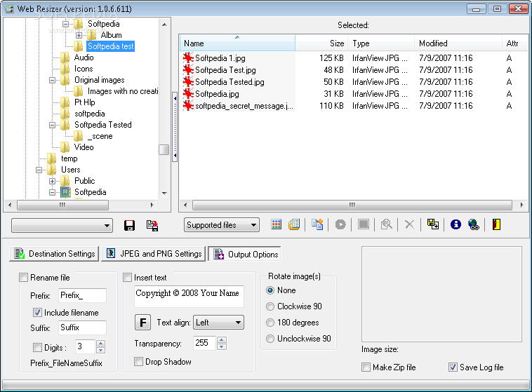Click the F font button
The height and width of the screenshot is (392, 532).
point(143,322)
